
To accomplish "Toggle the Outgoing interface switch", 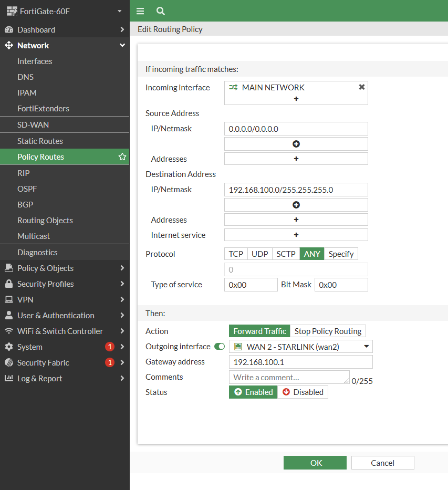I will 220,347.
